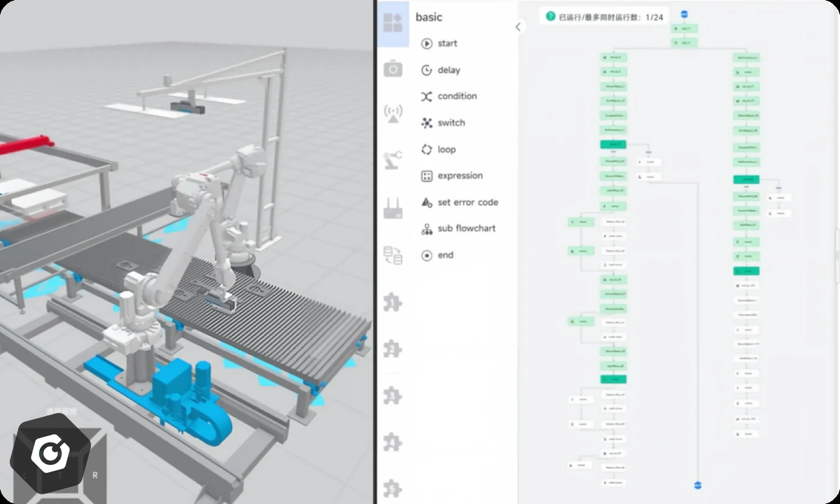Select the expression block
The image size is (840, 504).
(x=452, y=176)
